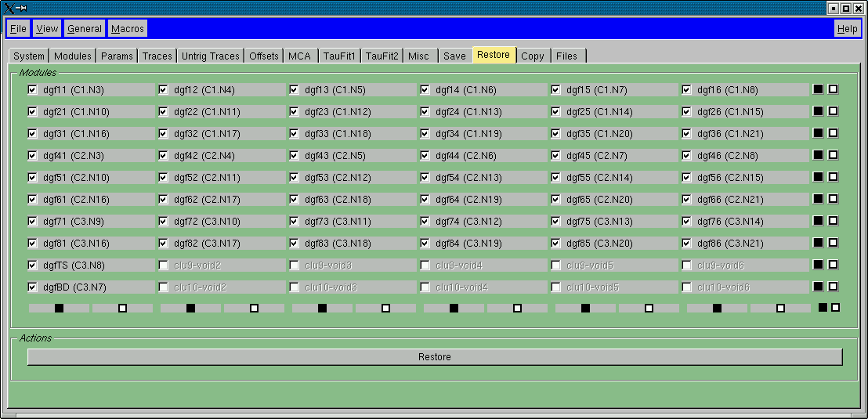Image resolution: width=868 pixels, height=419 pixels.
Task: Select whole dgf11 column with black square below
Action: [60, 309]
